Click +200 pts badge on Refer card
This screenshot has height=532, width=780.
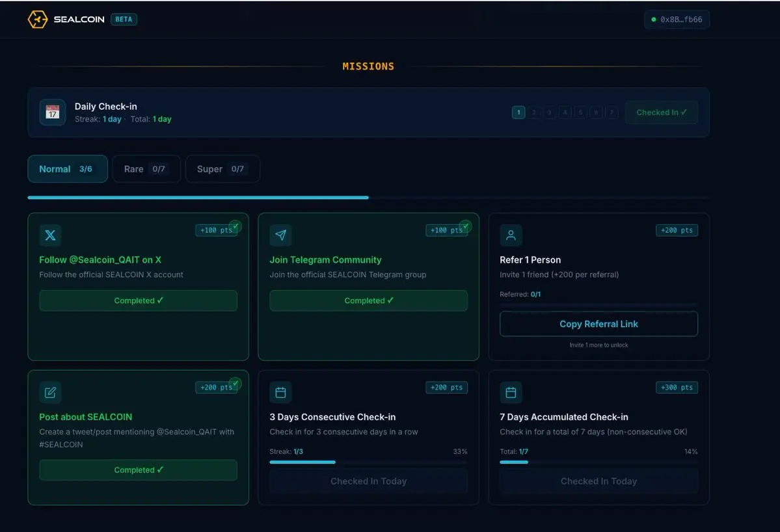(x=677, y=230)
